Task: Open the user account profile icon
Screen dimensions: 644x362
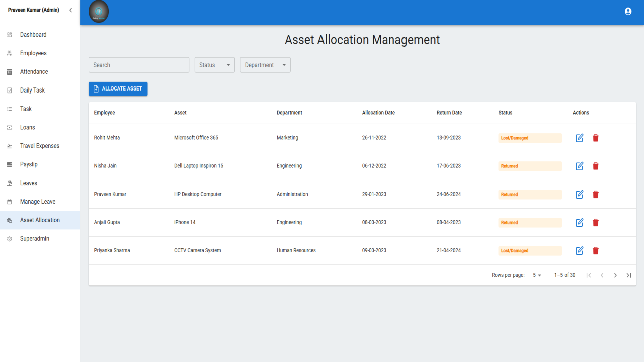Action: pyautogui.click(x=628, y=11)
